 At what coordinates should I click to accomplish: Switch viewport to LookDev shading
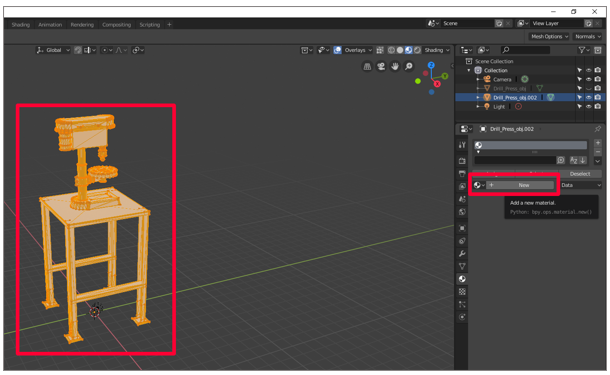(x=408, y=50)
